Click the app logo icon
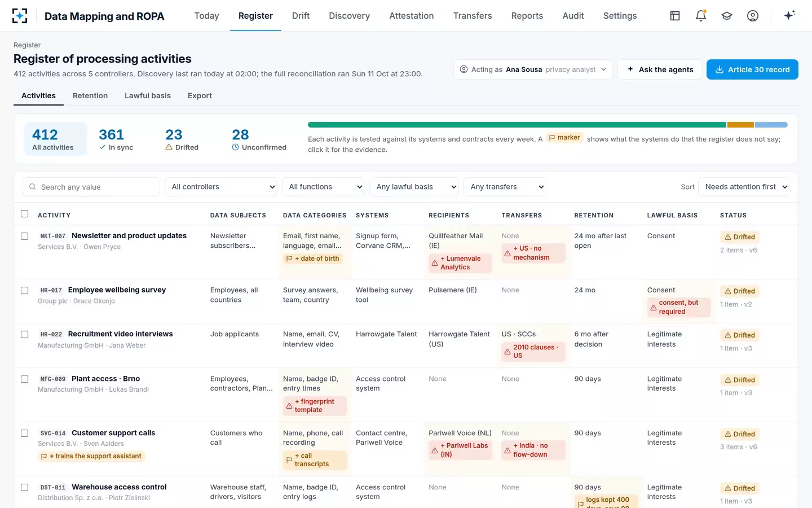The width and height of the screenshot is (812, 508). coord(20,16)
